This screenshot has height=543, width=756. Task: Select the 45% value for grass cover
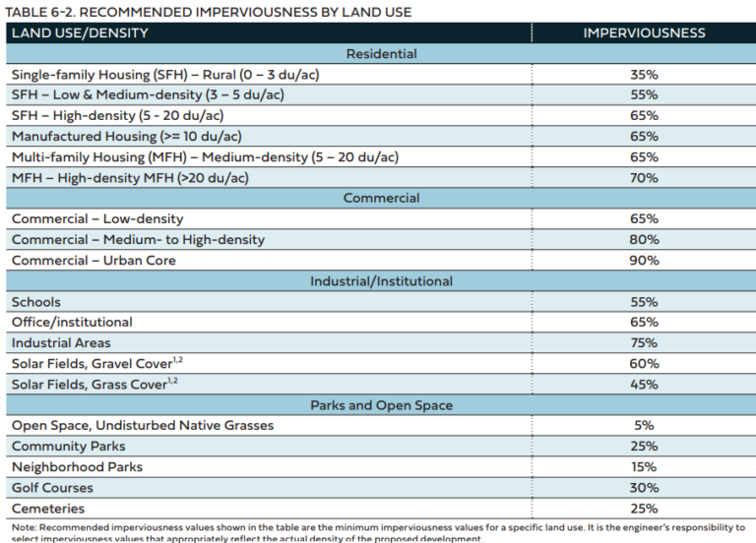(644, 385)
